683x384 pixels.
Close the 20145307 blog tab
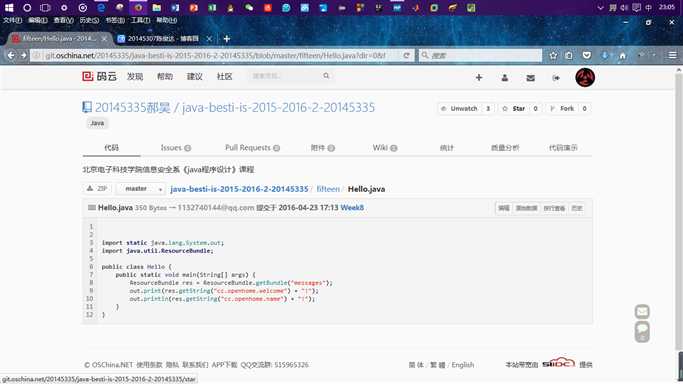[209, 39]
